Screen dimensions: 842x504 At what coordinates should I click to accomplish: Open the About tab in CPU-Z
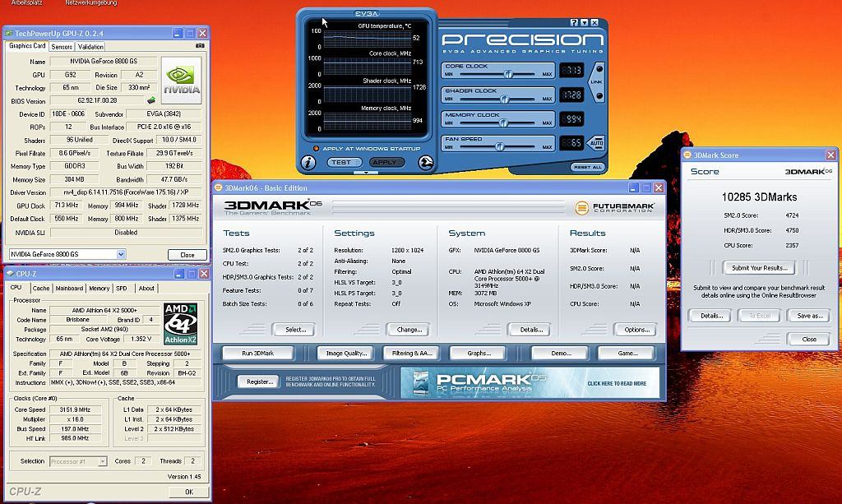(146, 289)
